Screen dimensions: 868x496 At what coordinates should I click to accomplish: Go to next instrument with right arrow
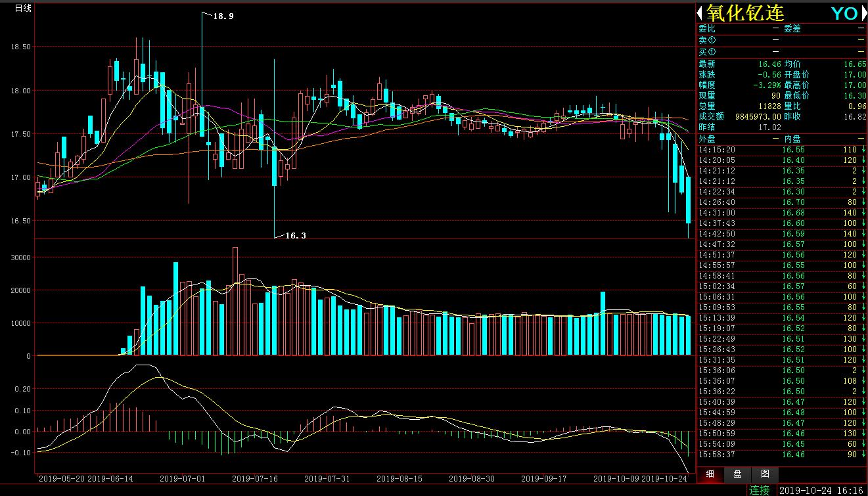click(x=863, y=13)
